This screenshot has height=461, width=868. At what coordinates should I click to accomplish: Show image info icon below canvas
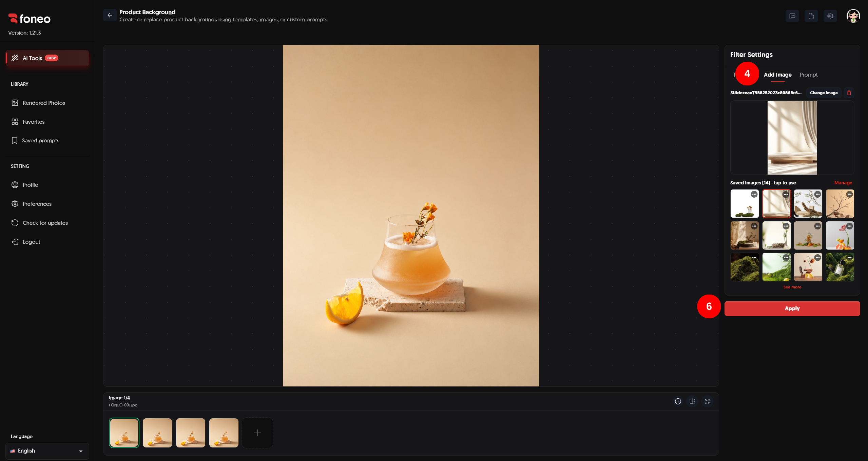pyautogui.click(x=678, y=401)
